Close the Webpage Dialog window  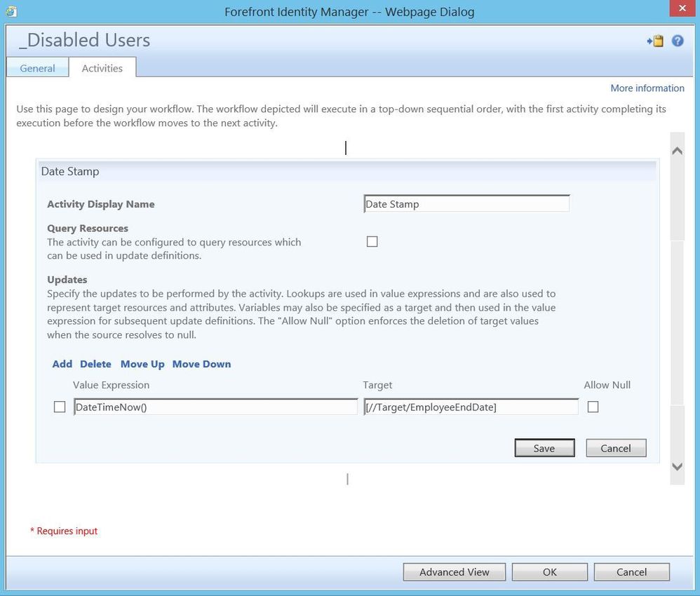coord(682,8)
